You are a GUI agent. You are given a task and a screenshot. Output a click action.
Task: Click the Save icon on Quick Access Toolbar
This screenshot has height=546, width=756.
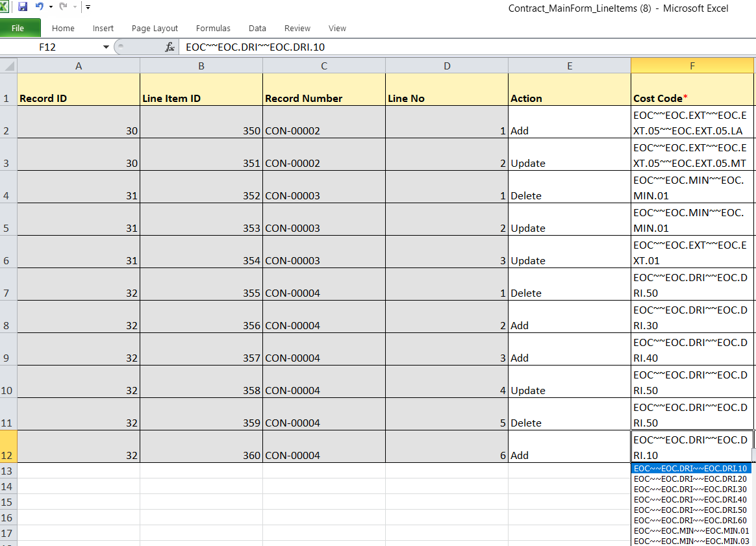(23, 6)
